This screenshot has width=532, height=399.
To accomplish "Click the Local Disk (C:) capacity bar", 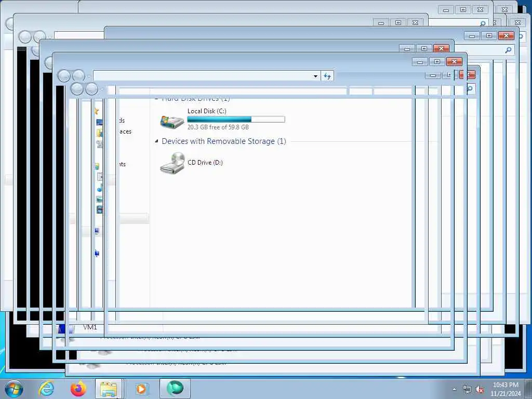I will [236, 119].
